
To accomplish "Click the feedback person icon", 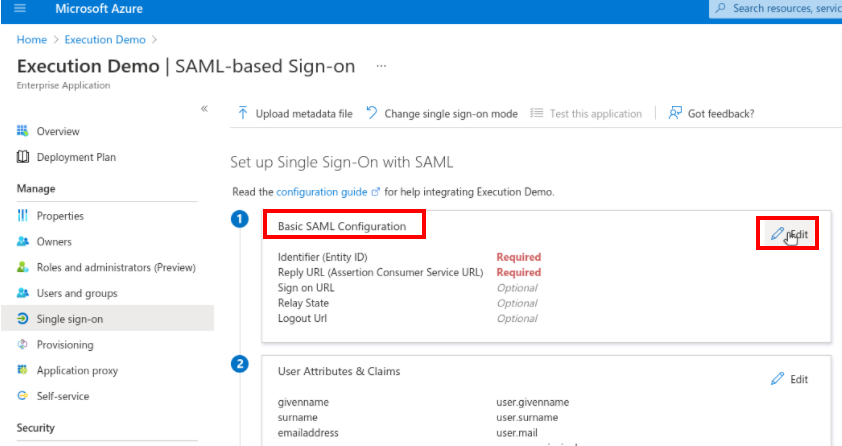I will 675,113.
